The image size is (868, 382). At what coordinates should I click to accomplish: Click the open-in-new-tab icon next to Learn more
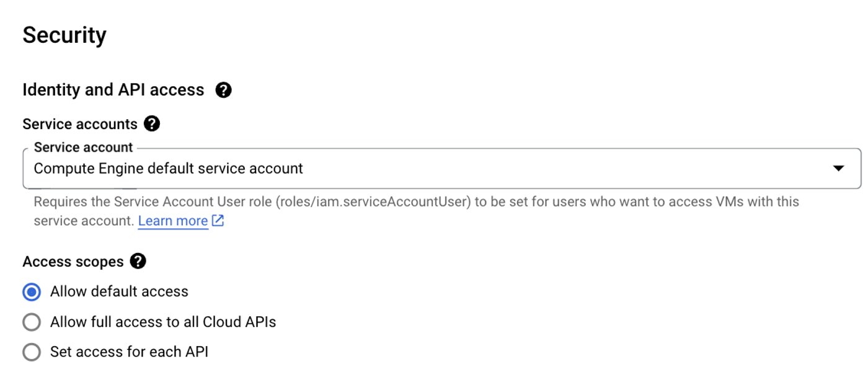[x=216, y=221]
